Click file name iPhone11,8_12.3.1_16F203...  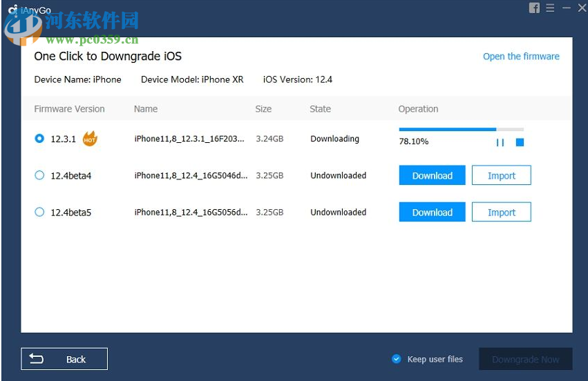[189, 139]
